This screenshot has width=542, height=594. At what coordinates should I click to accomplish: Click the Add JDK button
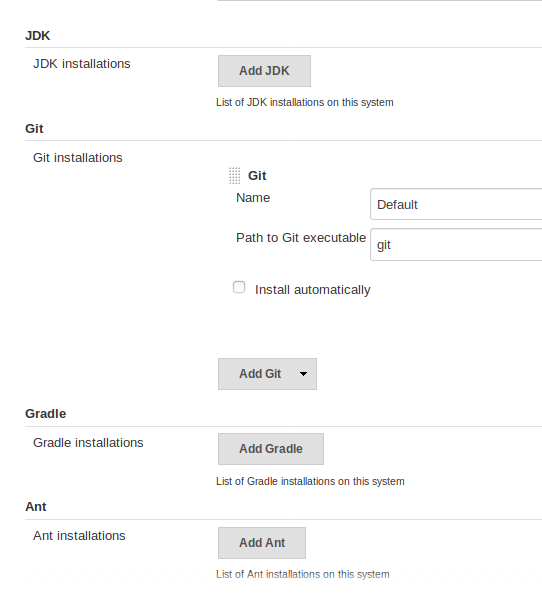click(264, 71)
